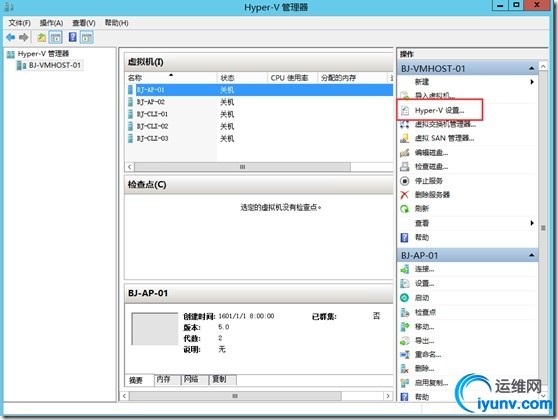558x420 pixels.
Task: Select the 摘要 tab
Action: pyautogui.click(x=139, y=380)
